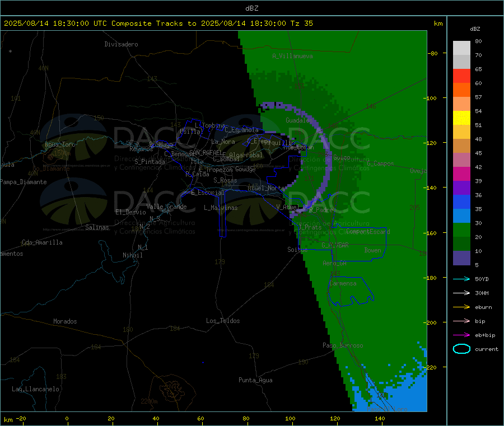Click the '-80' tick on right km axis
The image size is (504, 426).
coord(433,53)
